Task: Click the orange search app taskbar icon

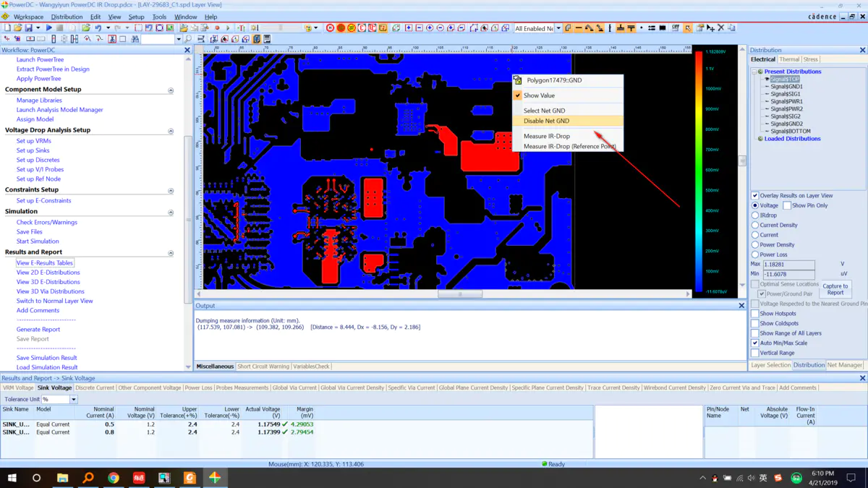Action: 88,478
